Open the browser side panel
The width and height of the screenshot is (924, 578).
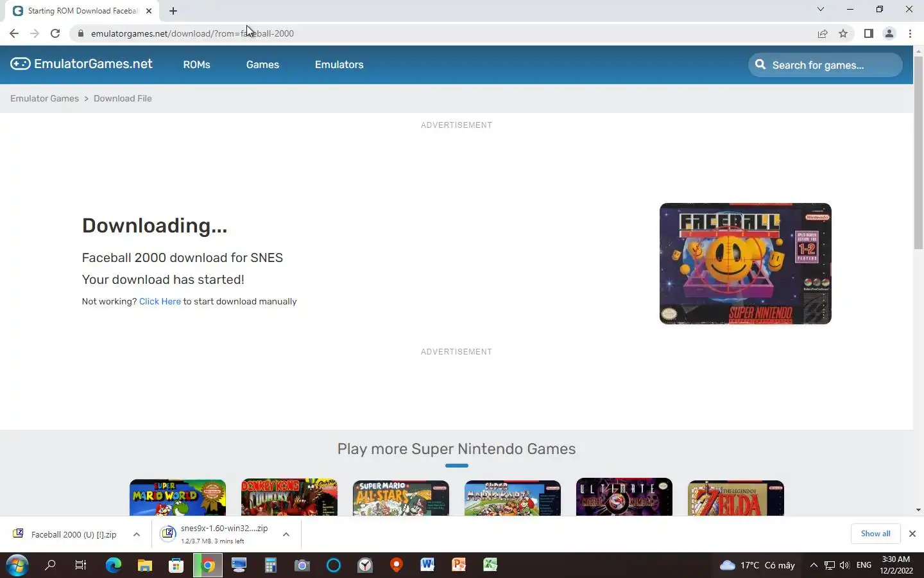point(868,33)
